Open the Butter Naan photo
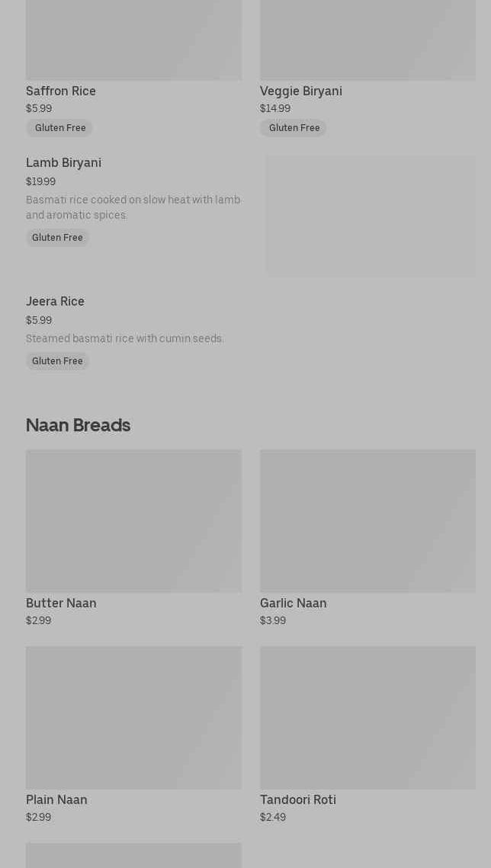This screenshot has width=491, height=868. click(x=133, y=520)
